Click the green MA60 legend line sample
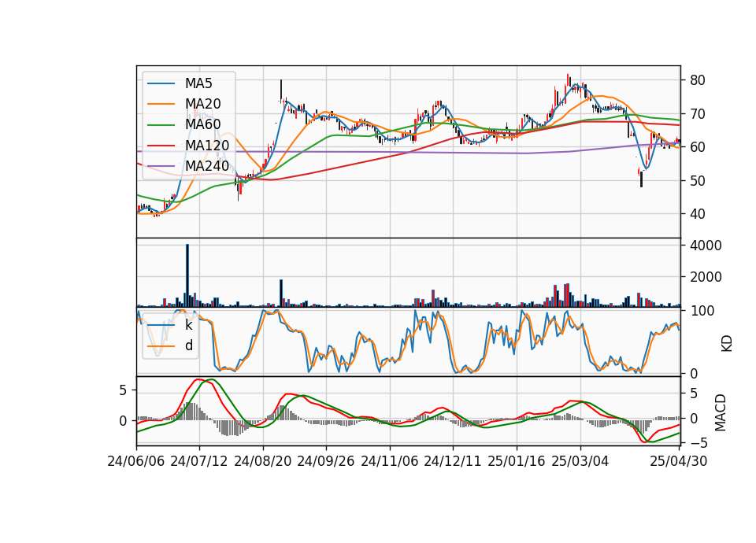The width and height of the screenshot is (756, 543). coord(161,125)
